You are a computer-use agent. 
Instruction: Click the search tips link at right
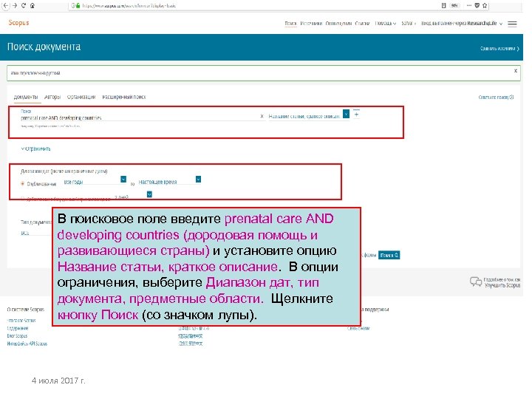(x=496, y=97)
